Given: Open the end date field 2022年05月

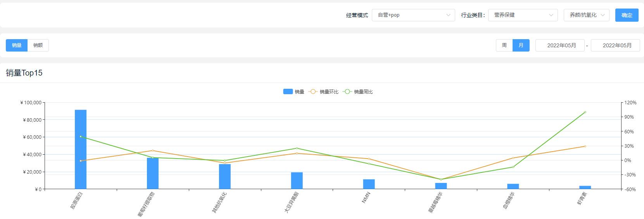Looking at the screenshot, I should (615, 45).
